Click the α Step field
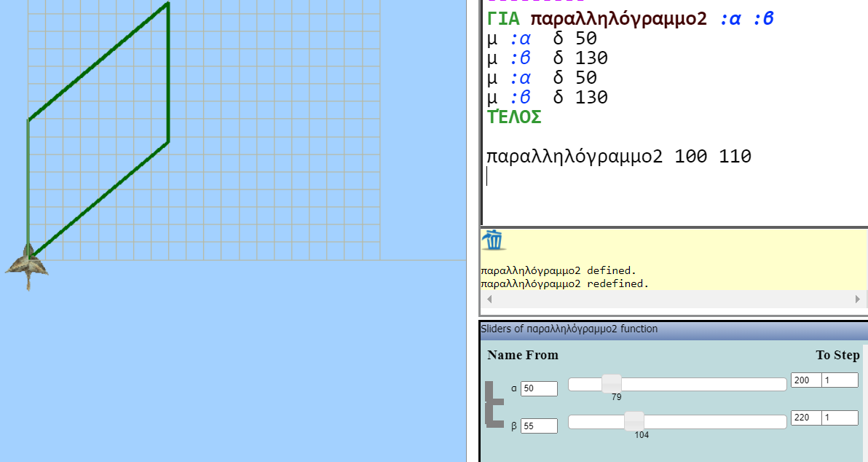This screenshot has height=462, width=868. 840,380
